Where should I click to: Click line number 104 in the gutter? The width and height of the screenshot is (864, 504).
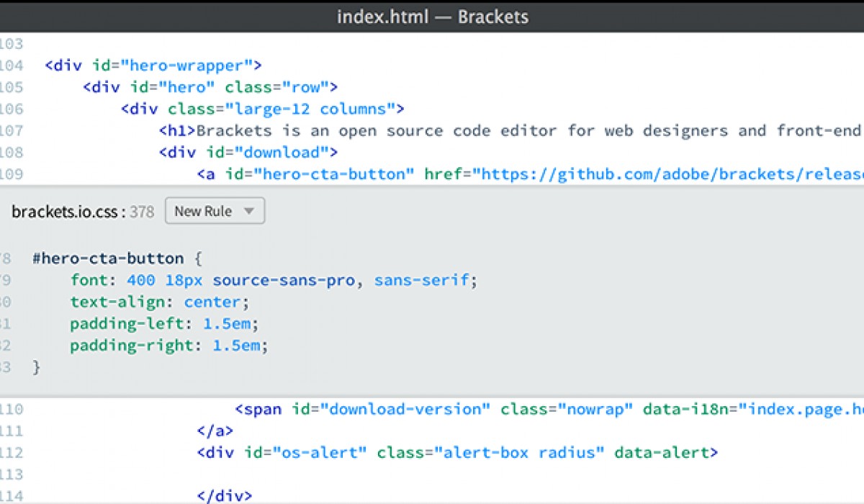tap(11, 66)
